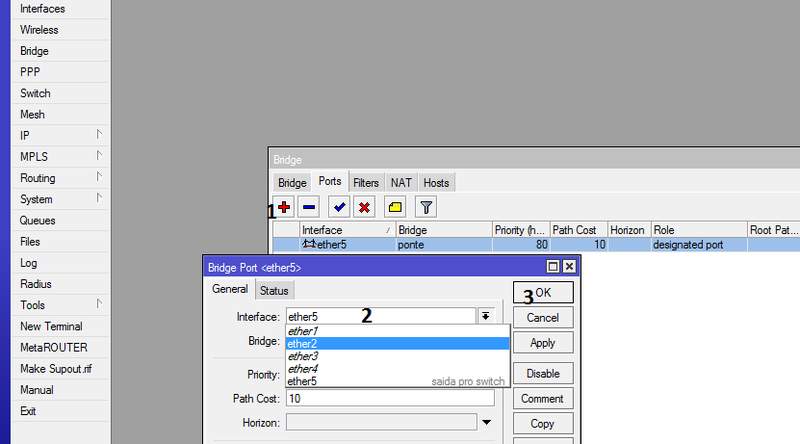Click the 'ponte' bridge cell

coord(411,244)
